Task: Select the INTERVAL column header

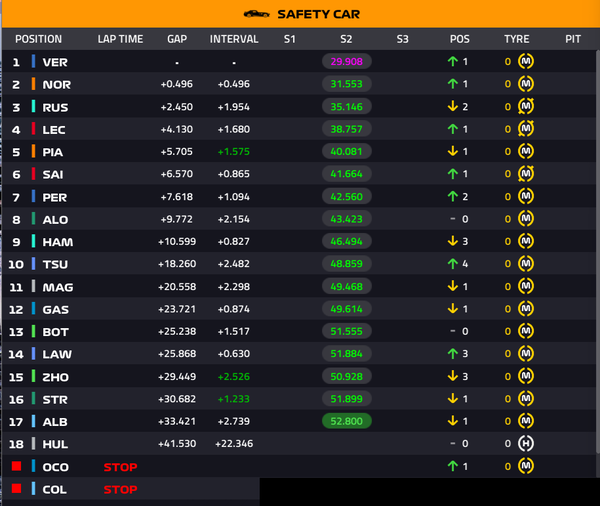Action: point(234,40)
